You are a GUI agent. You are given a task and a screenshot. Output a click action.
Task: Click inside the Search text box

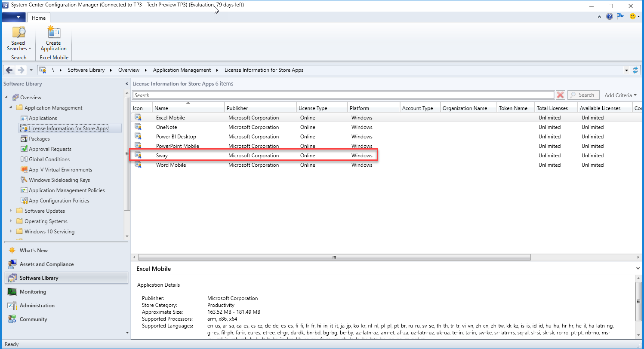coord(343,95)
